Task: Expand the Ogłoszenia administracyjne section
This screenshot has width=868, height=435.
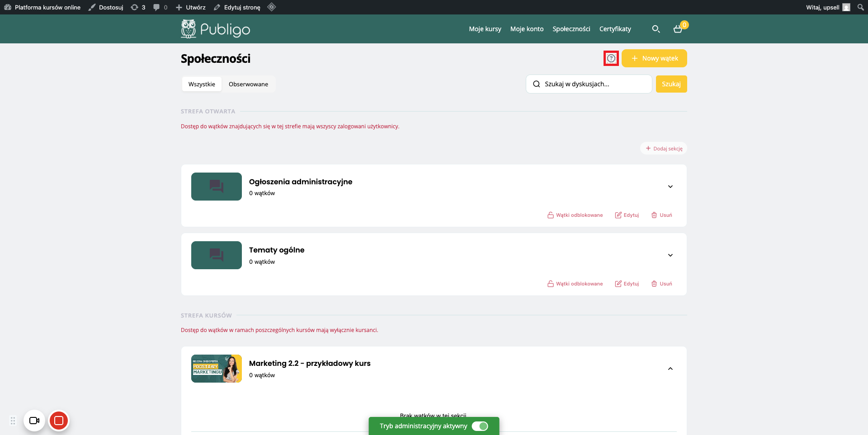Action: pyautogui.click(x=670, y=187)
